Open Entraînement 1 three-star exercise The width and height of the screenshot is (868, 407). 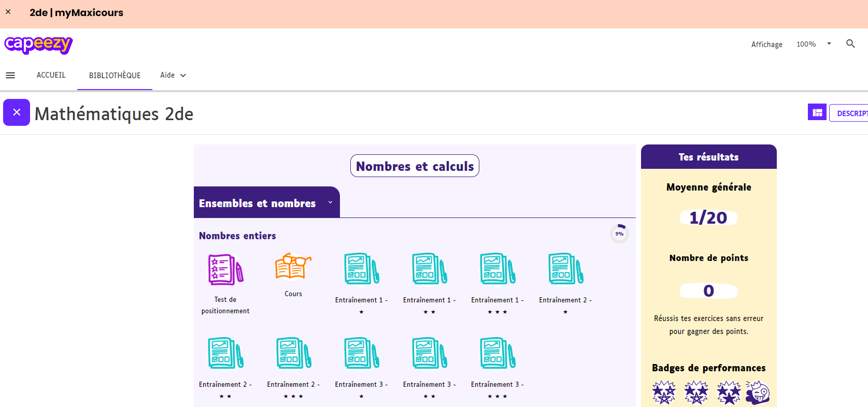coord(497,269)
